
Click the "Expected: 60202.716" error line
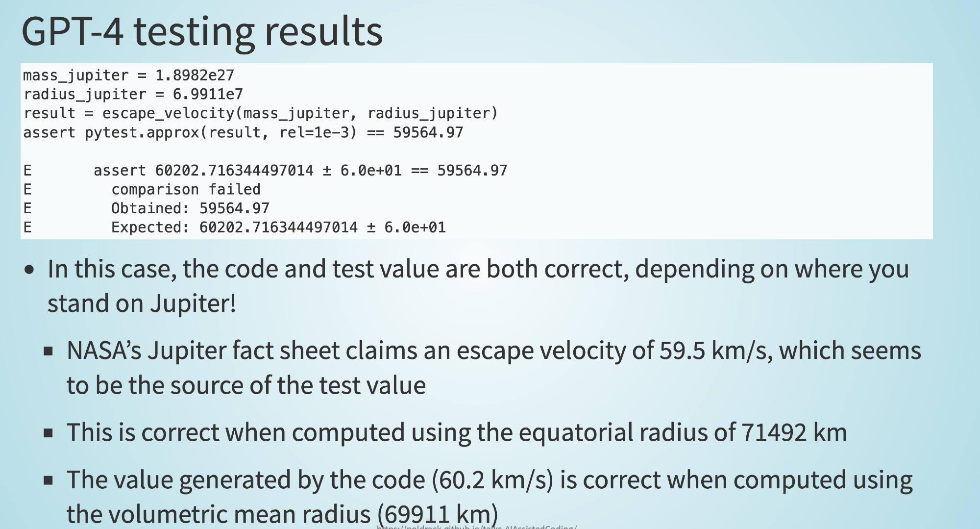[x=278, y=227]
